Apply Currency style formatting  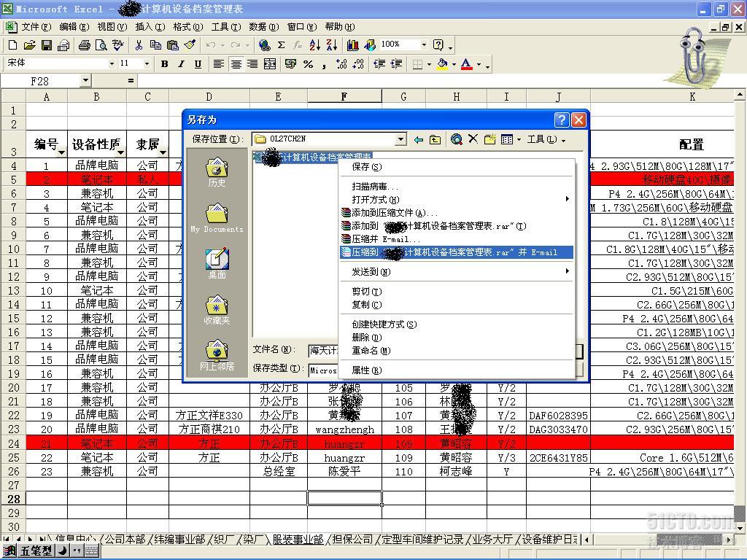(290, 64)
